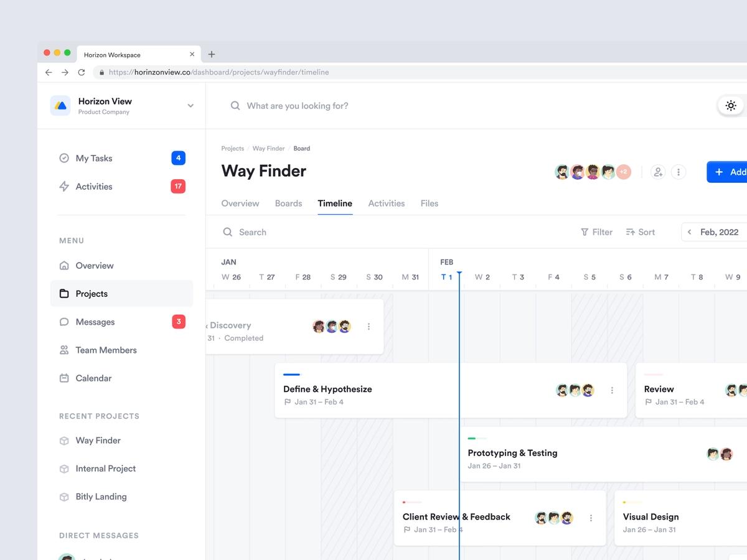747x560 pixels.
Task: Toggle the light/dark theme sun switch
Action: [731, 106]
